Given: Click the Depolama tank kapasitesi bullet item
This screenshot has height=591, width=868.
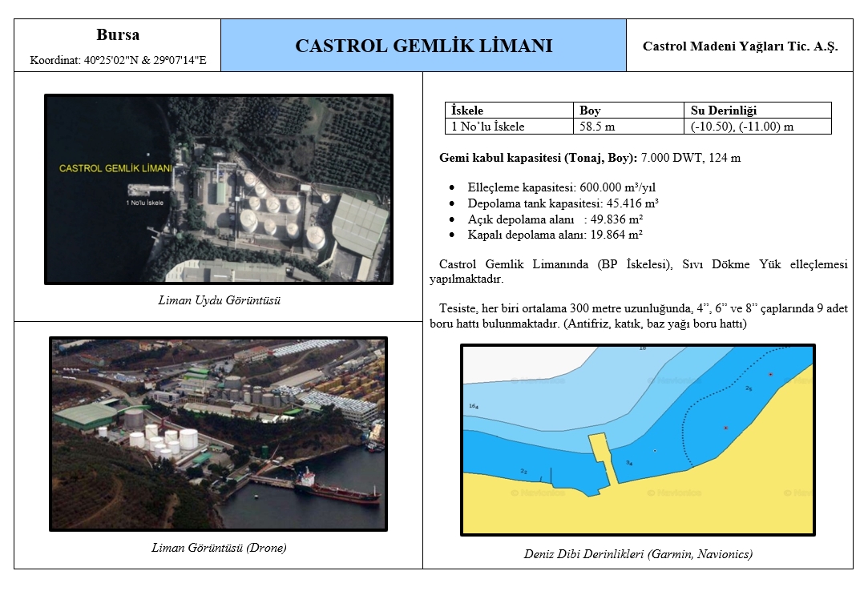Looking at the screenshot, I should tap(563, 203).
